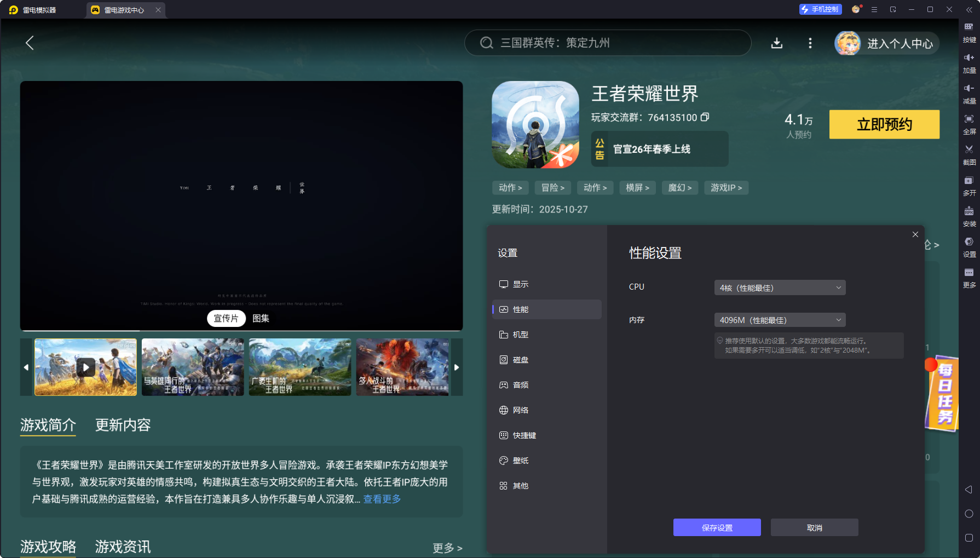Open the three-dot more options menu

pyautogui.click(x=810, y=43)
